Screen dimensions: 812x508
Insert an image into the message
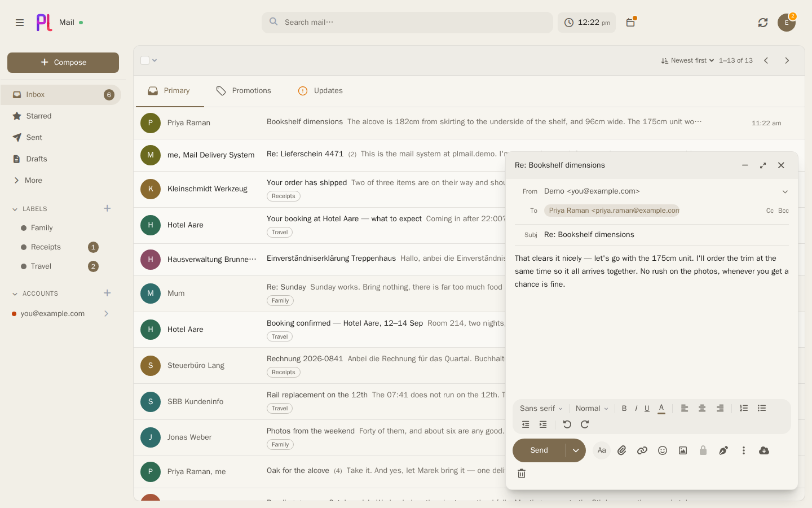click(683, 450)
